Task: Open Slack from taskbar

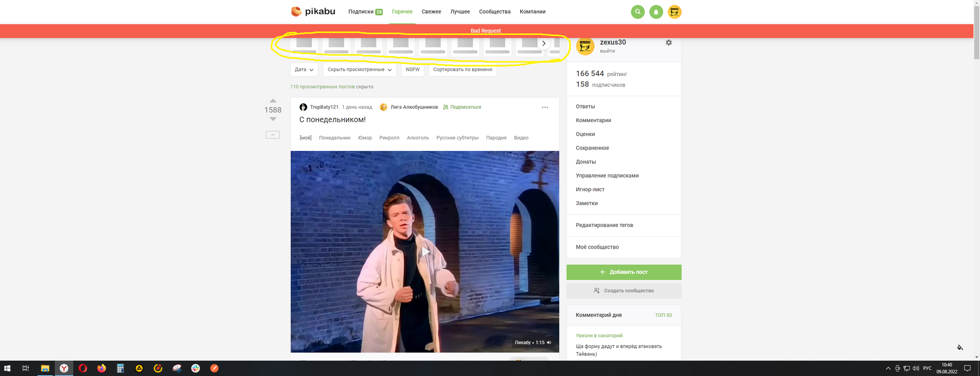Action: 196,368
